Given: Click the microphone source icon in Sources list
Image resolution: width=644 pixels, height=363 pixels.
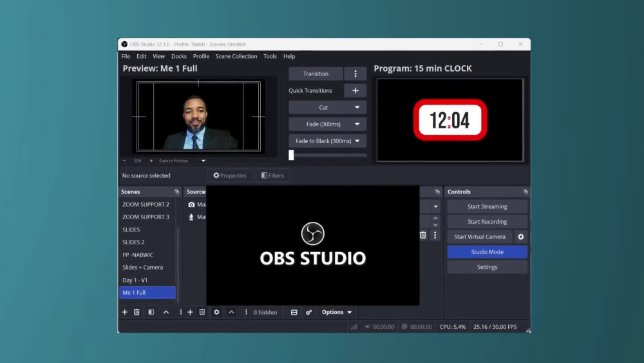Looking at the screenshot, I should click(191, 217).
